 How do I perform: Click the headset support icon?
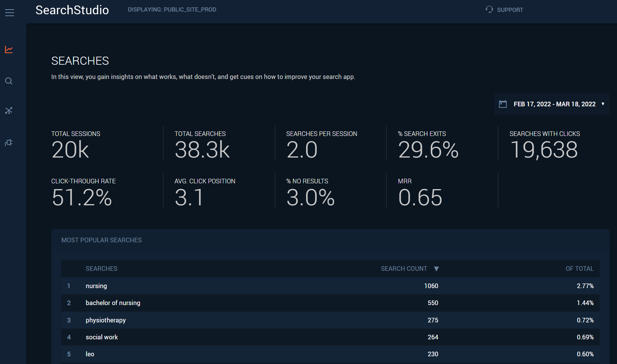489,10
